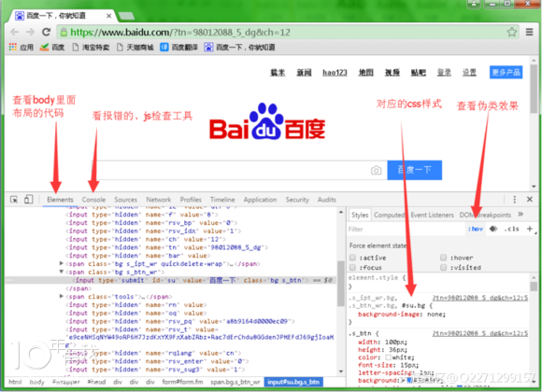Select the Computed sidebar tab
The image size is (542, 392).
tap(389, 215)
